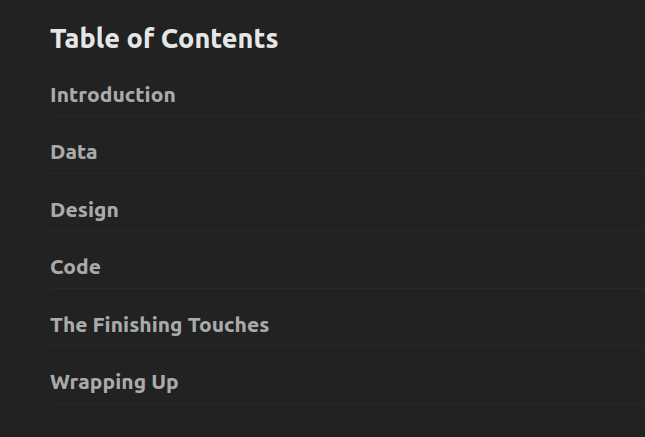Click the word Up in last entry
Screen dimensions: 645x437
pos(165,383)
